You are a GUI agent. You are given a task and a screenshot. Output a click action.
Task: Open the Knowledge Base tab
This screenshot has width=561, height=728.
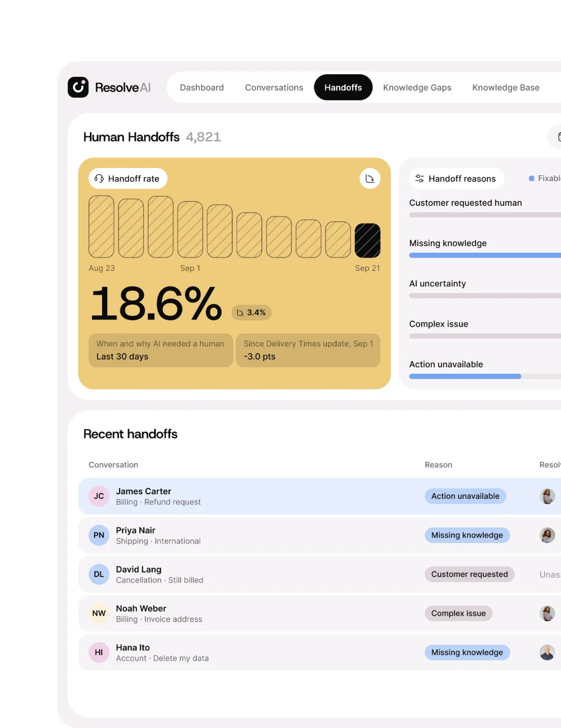pos(506,88)
